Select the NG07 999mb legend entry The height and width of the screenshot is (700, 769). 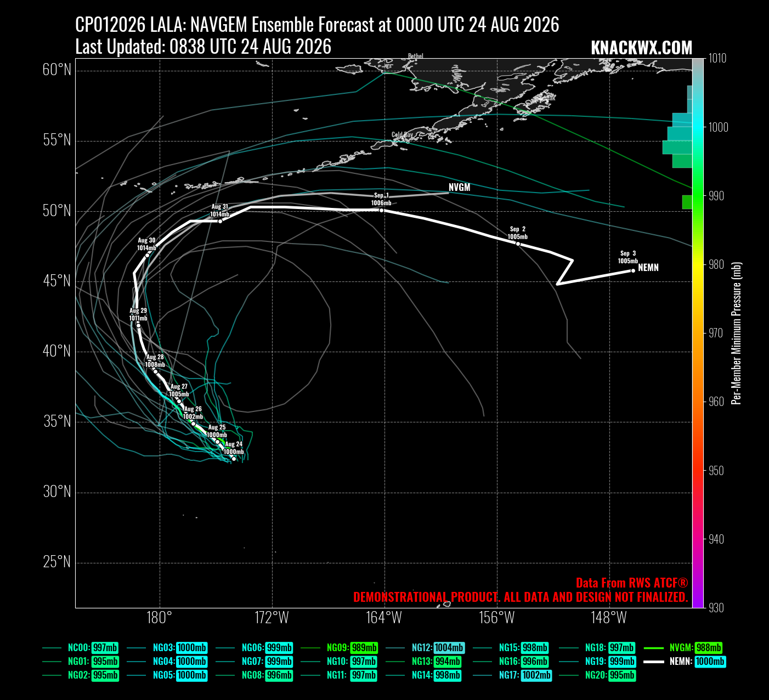[x=255, y=662]
